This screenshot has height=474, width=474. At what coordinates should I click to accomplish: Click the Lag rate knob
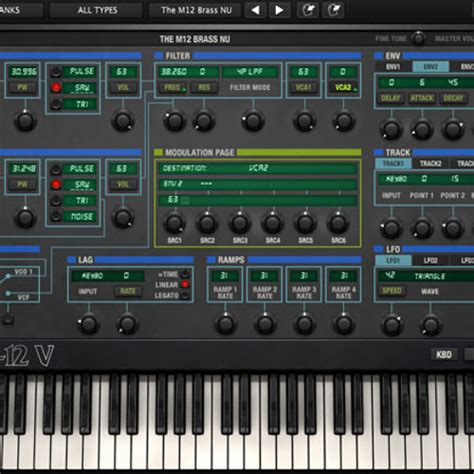(x=127, y=324)
